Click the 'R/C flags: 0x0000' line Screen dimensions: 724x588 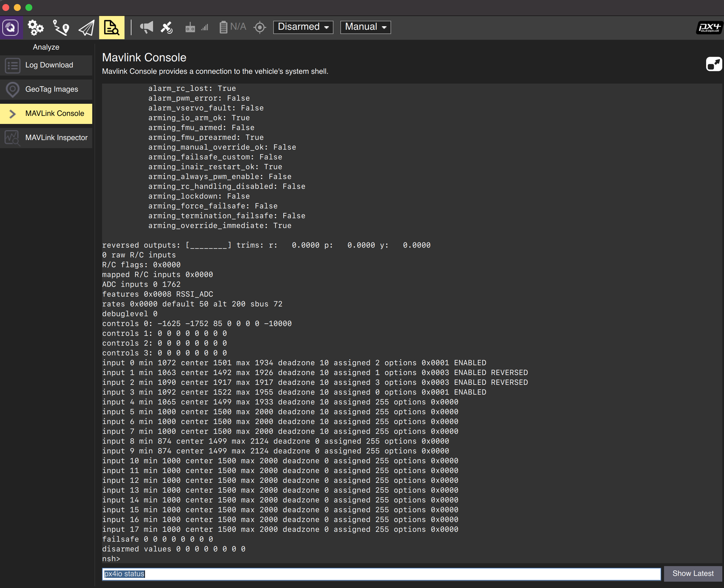point(141,265)
